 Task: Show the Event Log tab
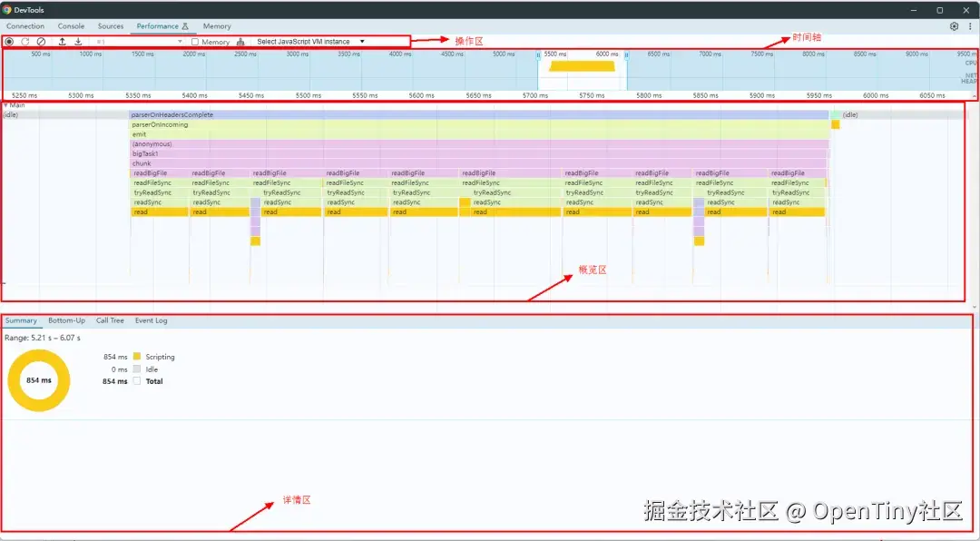(152, 320)
